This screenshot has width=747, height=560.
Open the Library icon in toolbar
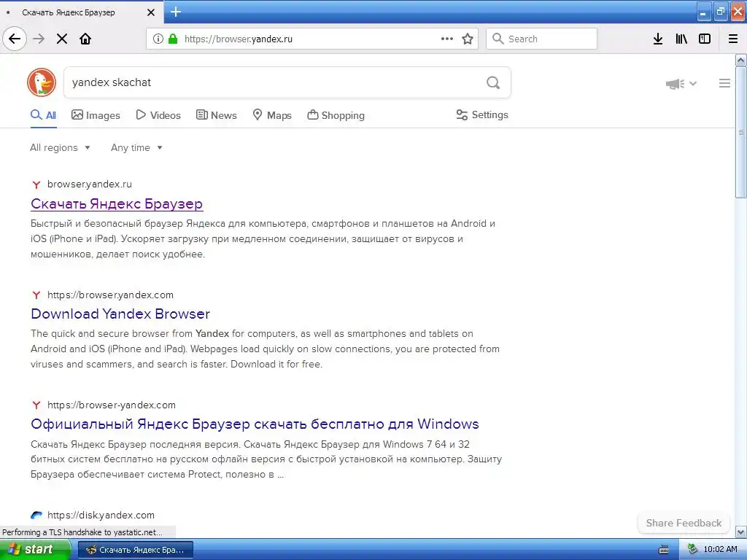pyautogui.click(x=681, y=39)
